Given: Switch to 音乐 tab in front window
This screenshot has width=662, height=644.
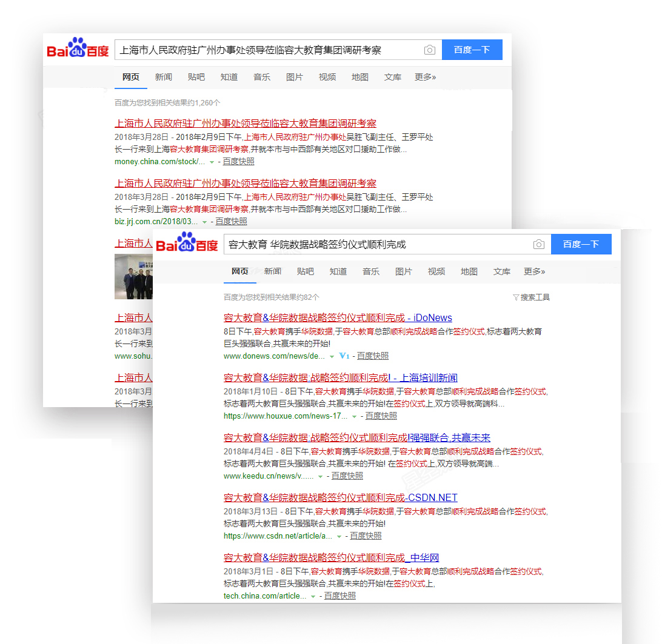Looking at the screenshot, I should pyautogui.click(x=370, y=271).
